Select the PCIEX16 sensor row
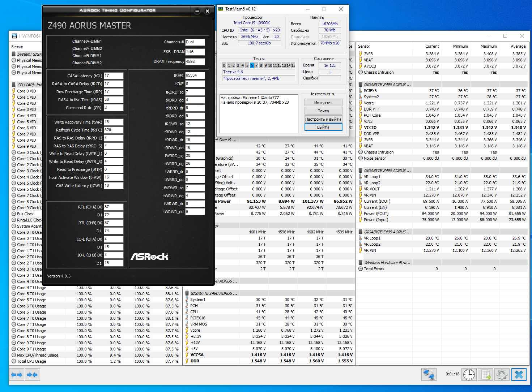Image resolution: width=532 pixels, height=392 pixels. [x=269, y=318]
